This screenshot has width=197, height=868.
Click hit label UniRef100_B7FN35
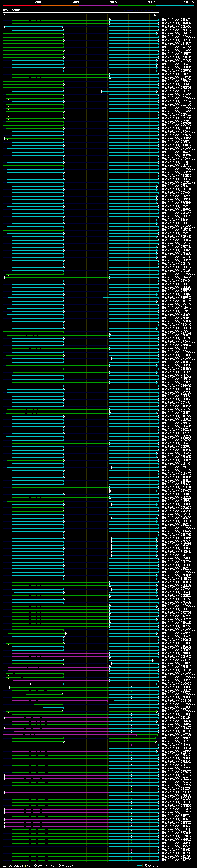(x=177, y=806)
